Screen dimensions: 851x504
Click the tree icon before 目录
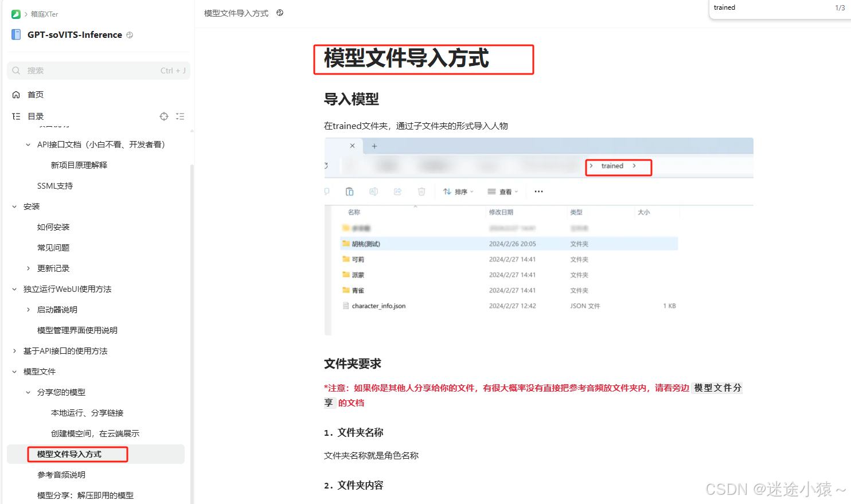pyautogui.click(x=15, y=116)
